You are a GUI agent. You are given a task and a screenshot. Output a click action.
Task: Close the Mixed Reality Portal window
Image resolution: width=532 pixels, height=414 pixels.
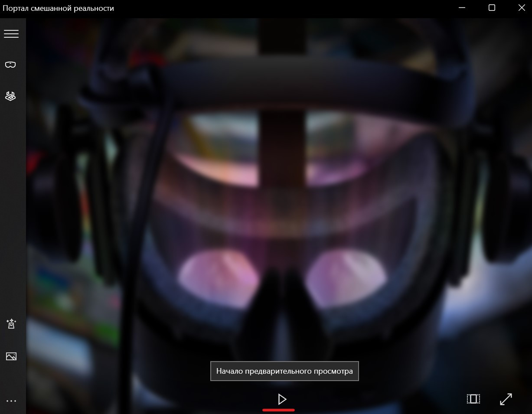pos(522,8)
